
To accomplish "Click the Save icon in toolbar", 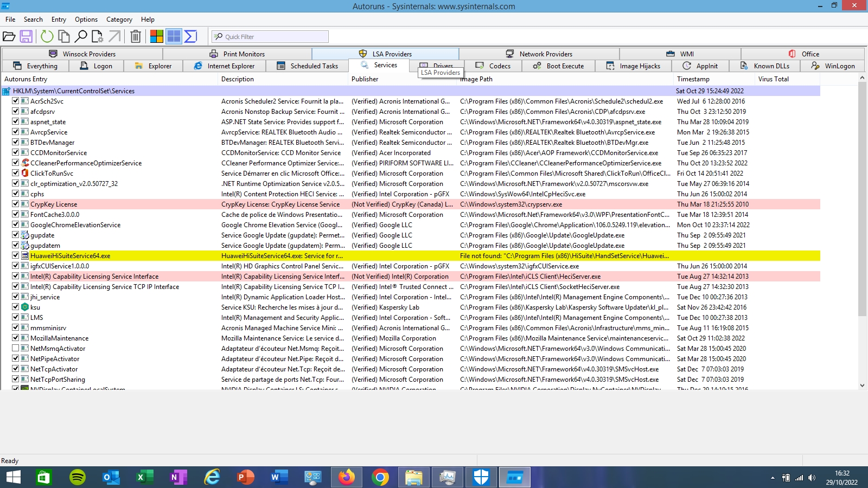I will (x=26, y=36).
